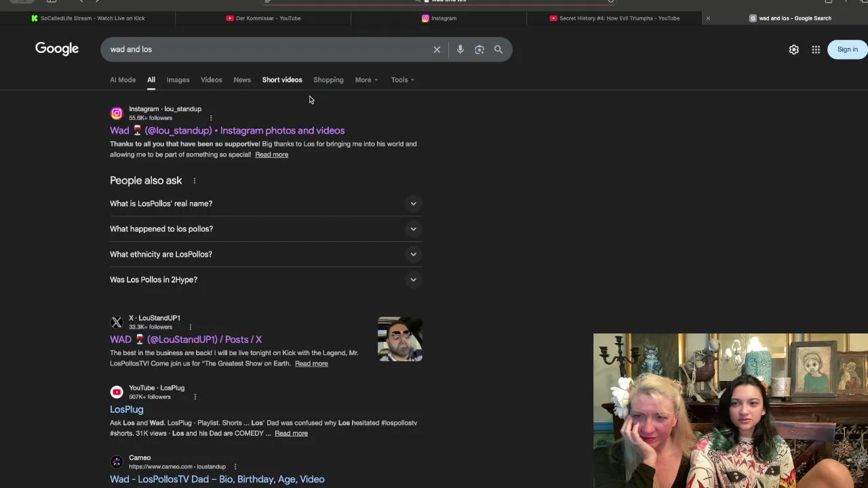Click the 507K+ followers text
Screen dimensions: 868x488
(150, 396)
